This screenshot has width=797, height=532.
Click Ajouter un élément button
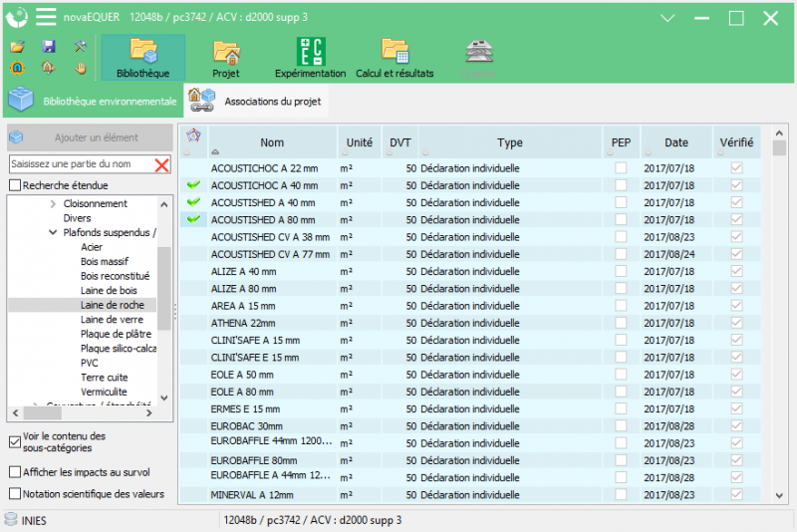coord(91,137)
